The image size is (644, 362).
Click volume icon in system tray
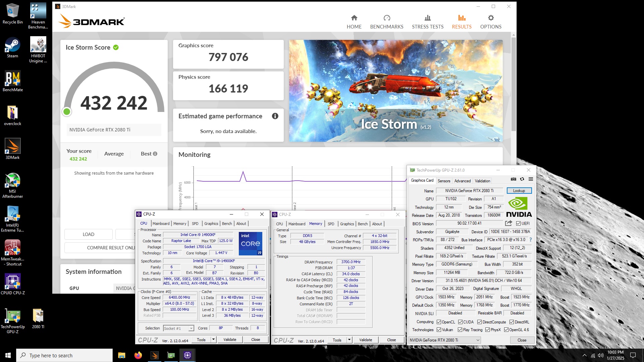pos(601,355)
